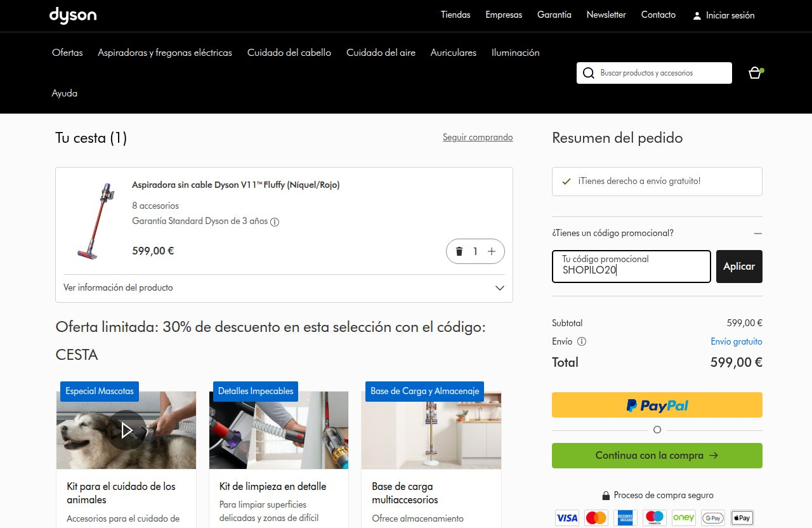Image resolution: width=812 pixels, height=528 pixels.
Task: Apply the promo code with Aplicar
Action: [739, 267]
